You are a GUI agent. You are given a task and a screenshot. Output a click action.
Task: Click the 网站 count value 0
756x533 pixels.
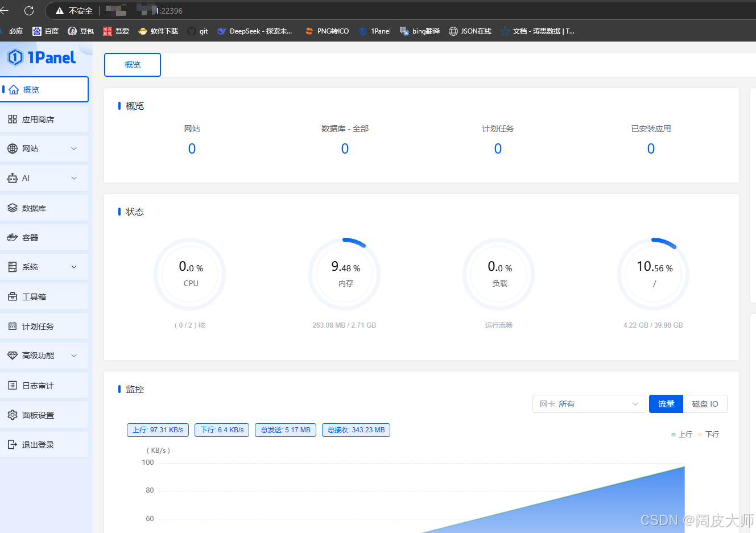click(x=192, y=148)
